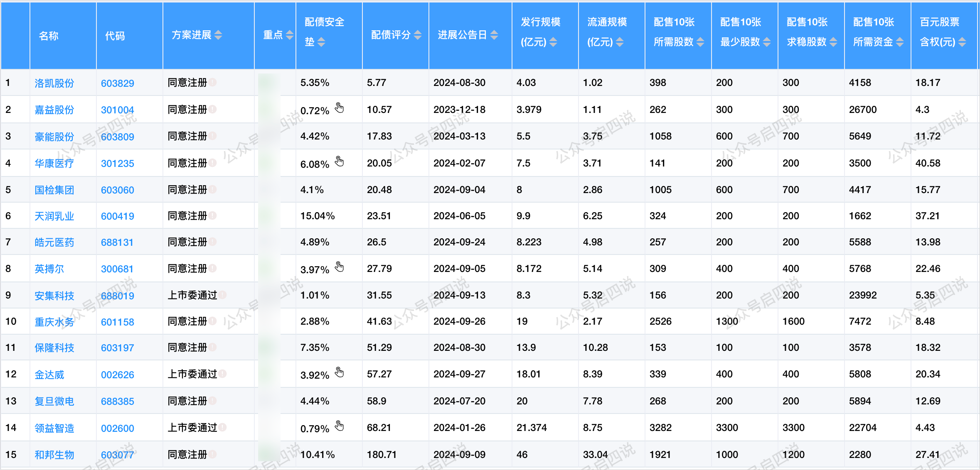Sort by 重点 column arrows
The height and width of the screenshot is (470, 980).
(290, 35)
